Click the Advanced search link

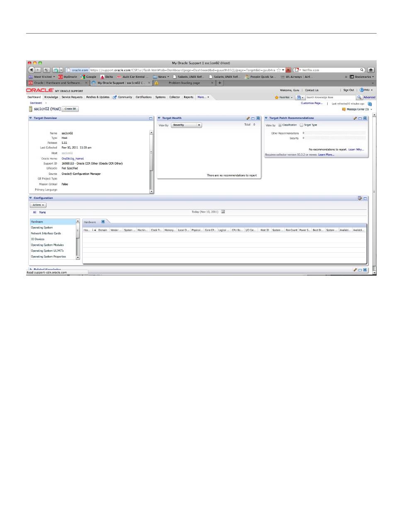coord(369,97)
